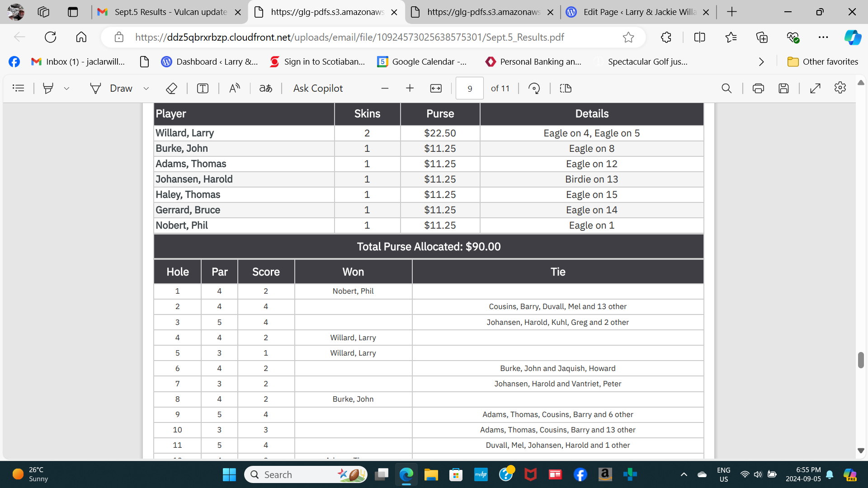This screenshot has width=868, height=488.
Task: Open PDF settings gear icon
Action: point(840,88)
